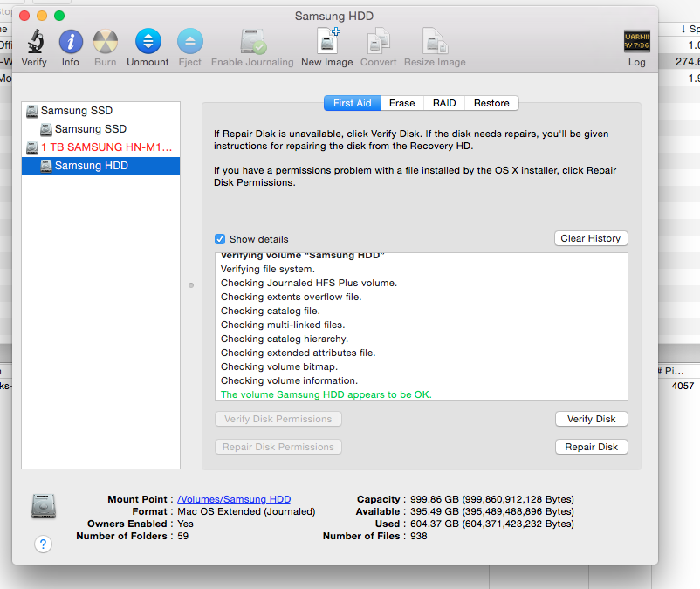Switch to the Erase tab
This screenshot has width=700, height=589.
tap(401, 103)
